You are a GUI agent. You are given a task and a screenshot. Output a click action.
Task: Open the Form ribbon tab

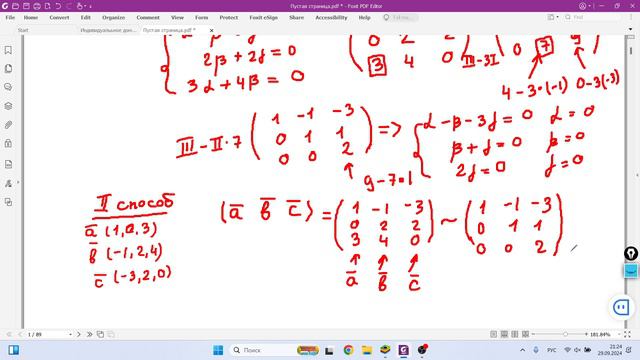(202, 18)
